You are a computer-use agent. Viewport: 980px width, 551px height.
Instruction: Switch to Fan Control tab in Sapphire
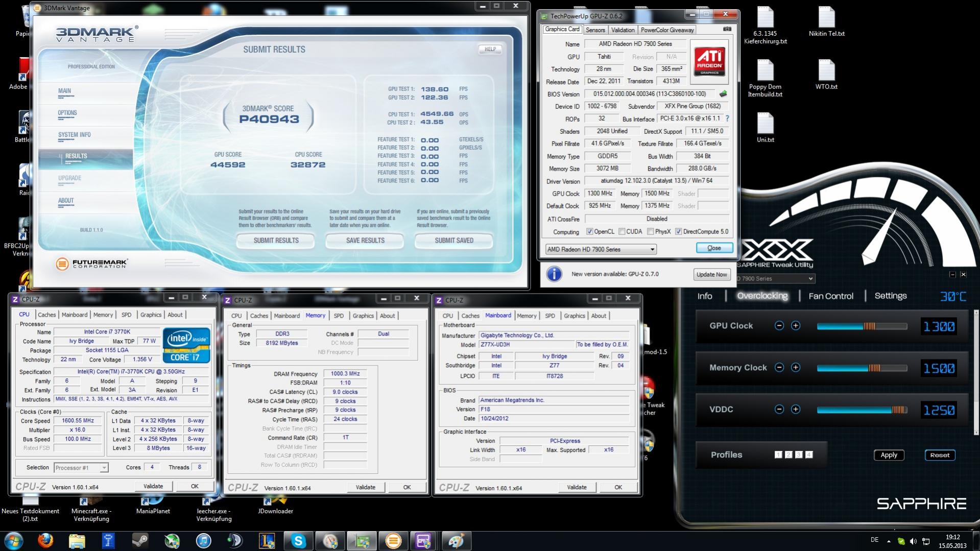[831, 296]
